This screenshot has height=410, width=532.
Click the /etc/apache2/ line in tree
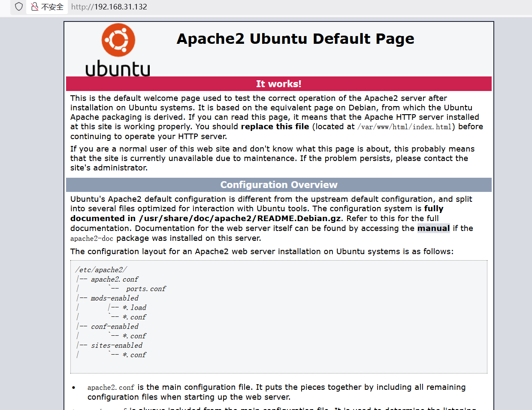tap(101, 270)
